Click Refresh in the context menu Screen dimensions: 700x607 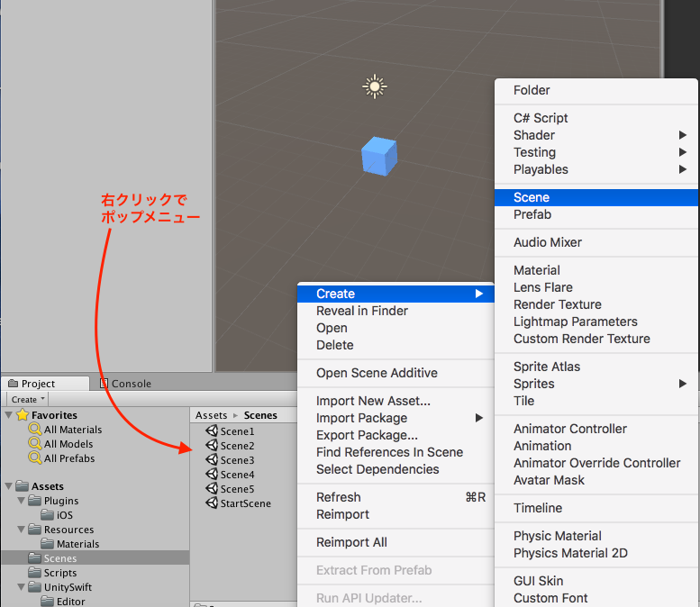[x=395, y=497]
